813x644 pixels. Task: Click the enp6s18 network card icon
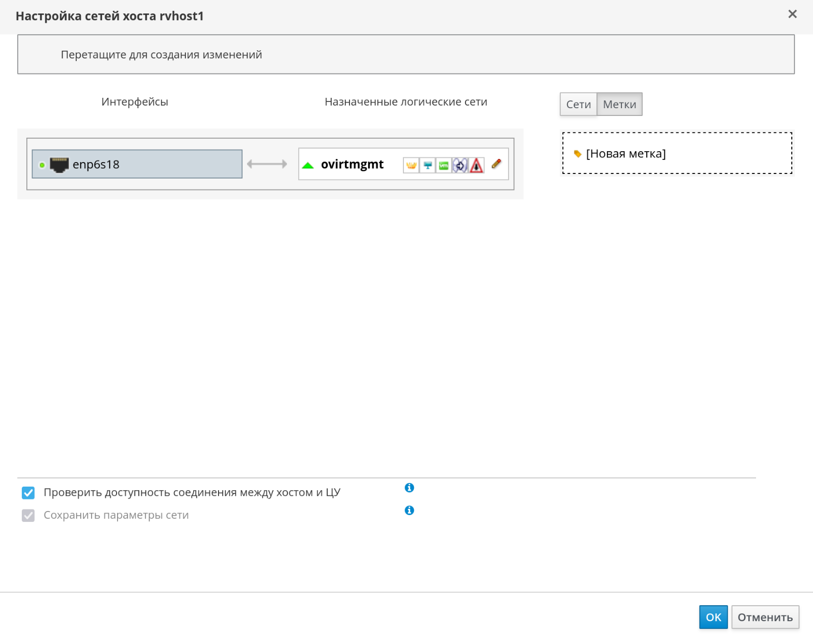point(59,165)
